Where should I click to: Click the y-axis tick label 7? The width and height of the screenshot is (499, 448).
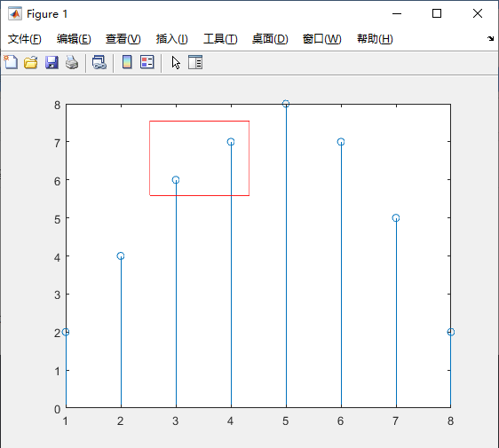point(57,144)
